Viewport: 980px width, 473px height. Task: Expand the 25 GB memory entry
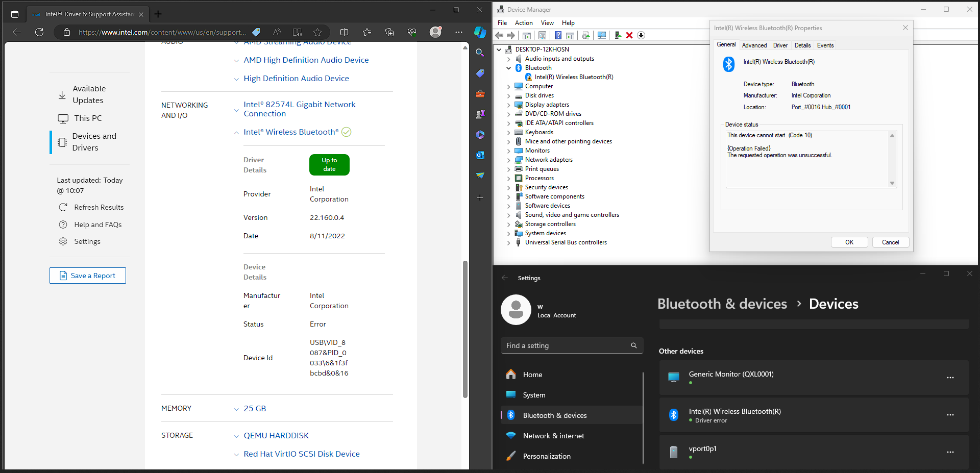coord(236,409)
